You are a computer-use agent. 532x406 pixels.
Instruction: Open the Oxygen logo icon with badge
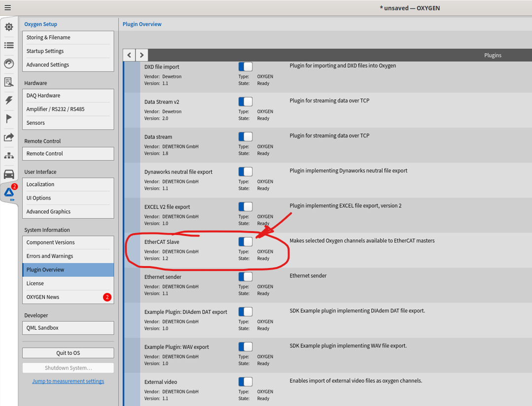click(9, 193)
